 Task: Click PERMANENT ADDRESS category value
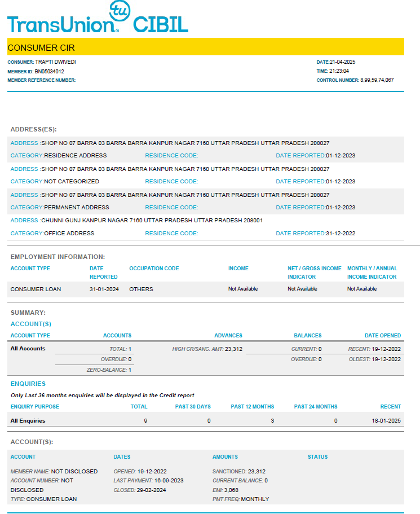pos(77,207)
